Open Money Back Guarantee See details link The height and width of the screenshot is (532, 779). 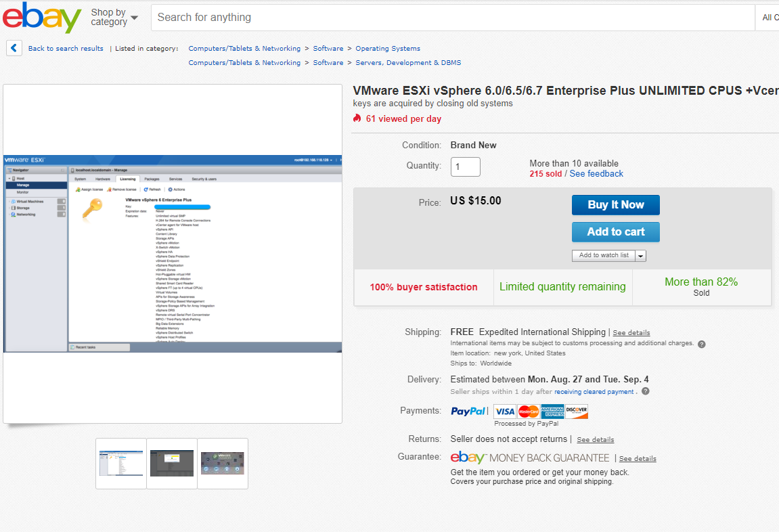pos(638,459)
